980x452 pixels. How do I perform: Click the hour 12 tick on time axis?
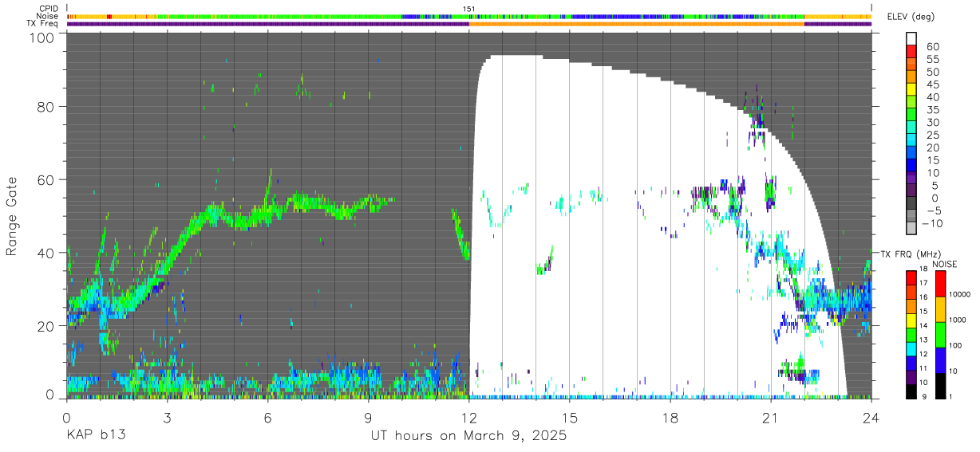tap(469, 417)
